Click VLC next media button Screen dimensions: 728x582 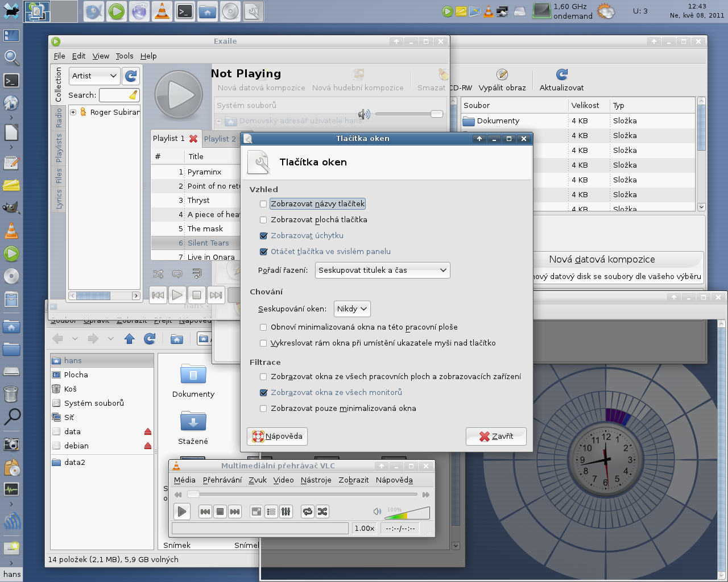coord(235,512)
